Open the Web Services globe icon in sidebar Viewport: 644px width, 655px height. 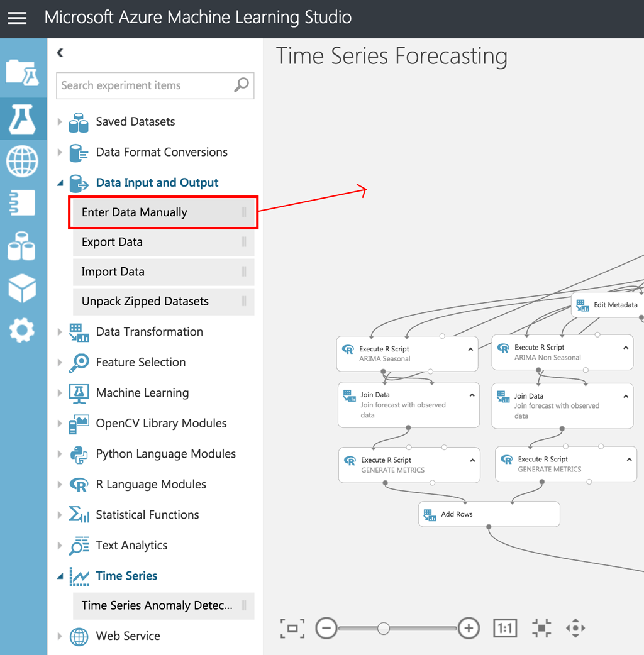(x=22, y=162)
